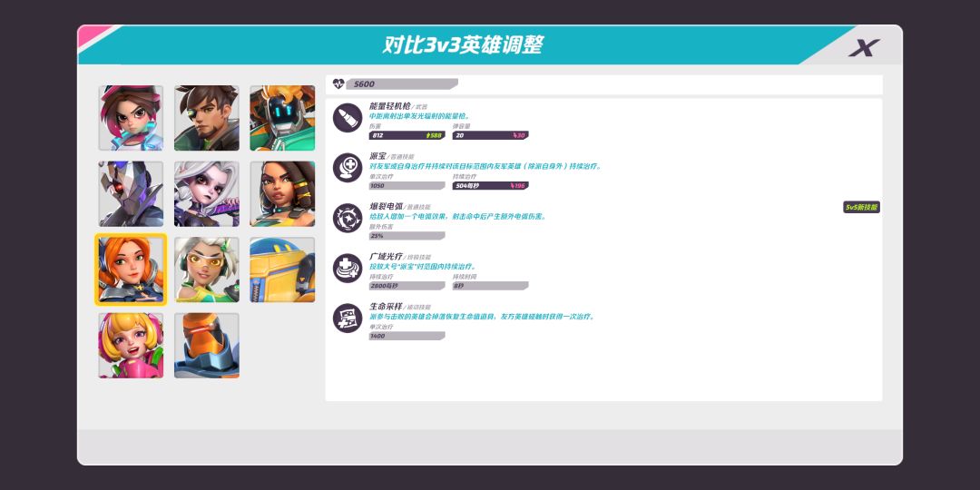Click the 5v5新技能 tag
This screenshot has height=490, width=980.
tap(861, 207)
